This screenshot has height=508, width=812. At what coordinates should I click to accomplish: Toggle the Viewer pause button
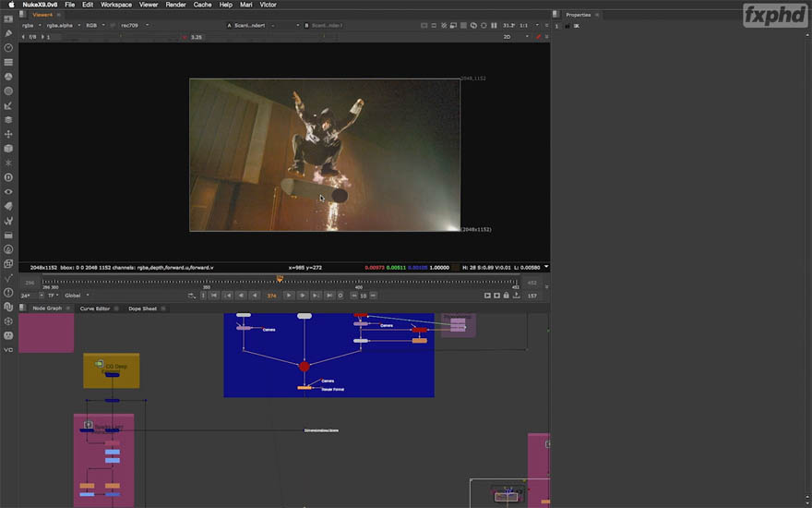494,26
